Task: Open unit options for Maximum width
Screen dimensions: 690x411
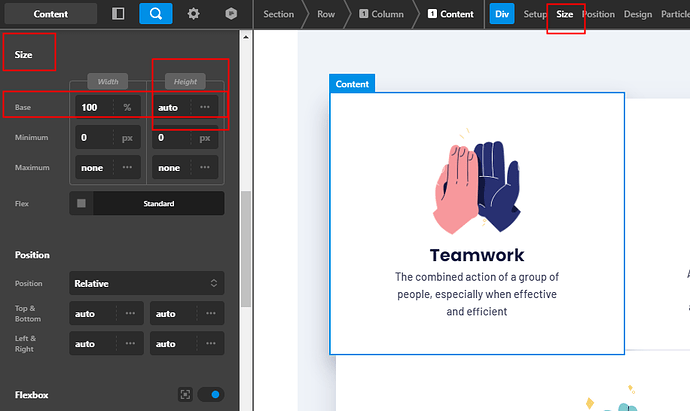Action: click(x=127, y=167)
